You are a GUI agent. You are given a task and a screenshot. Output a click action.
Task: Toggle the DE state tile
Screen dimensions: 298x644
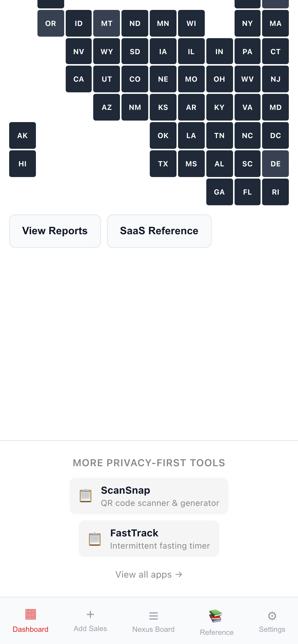pos(275,164)
